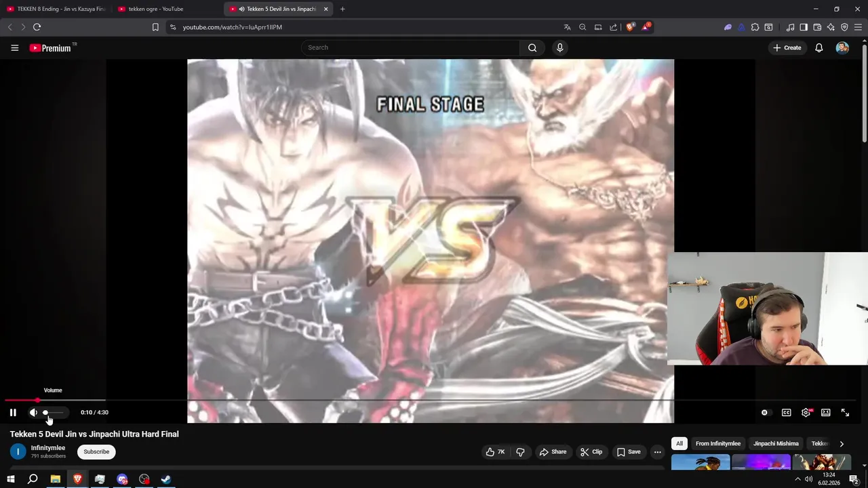Screen dimensions: 868x488
Task: Close the Tekken 5 Devil Jin tab
Action: tap(326, 9)
